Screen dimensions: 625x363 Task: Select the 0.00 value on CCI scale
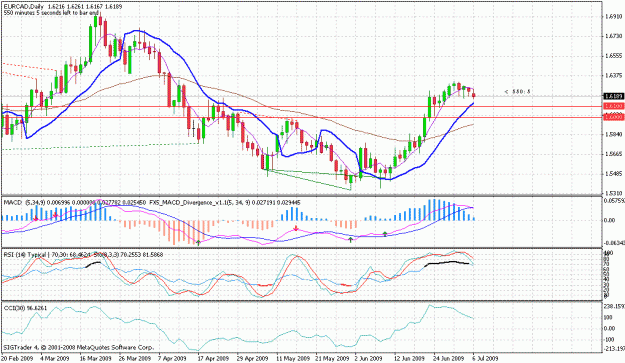[x=610, y=329]
